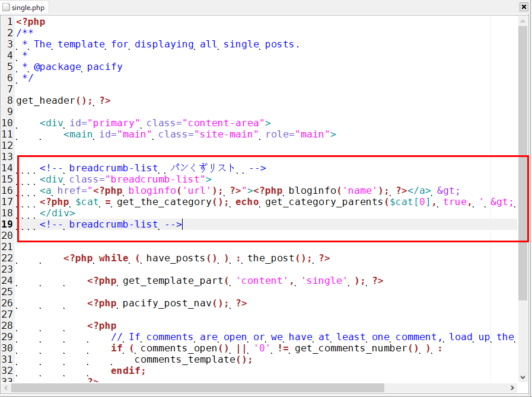The image size is (532, 397).
Task: Click the '@package pacify' comment text
Action: pyautogui.click(x=78, y=67)
